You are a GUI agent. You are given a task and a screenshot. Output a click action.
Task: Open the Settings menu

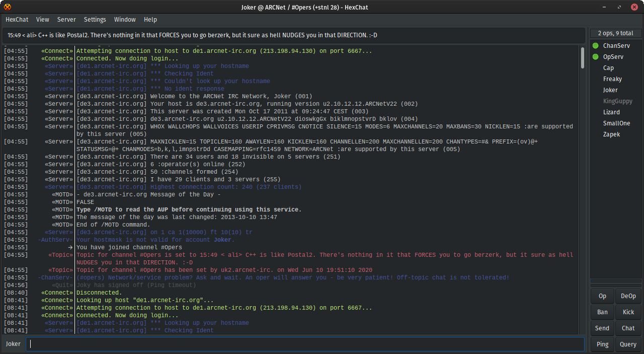(95, 20)
